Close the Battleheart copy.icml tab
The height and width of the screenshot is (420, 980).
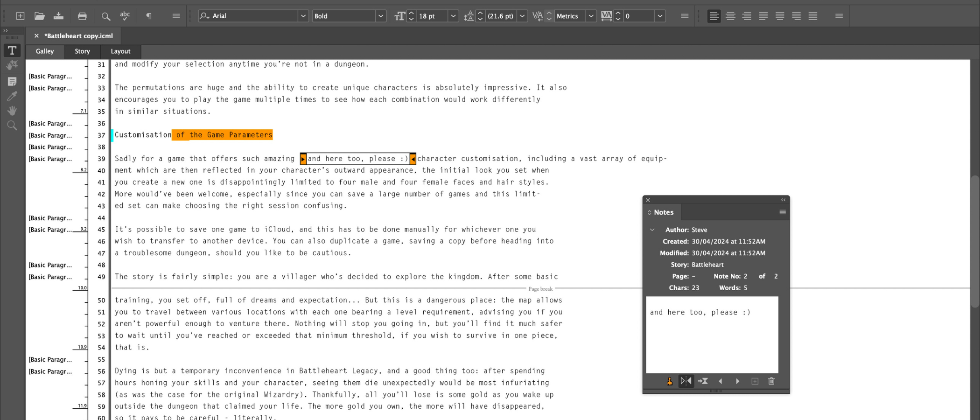(36, 35)
